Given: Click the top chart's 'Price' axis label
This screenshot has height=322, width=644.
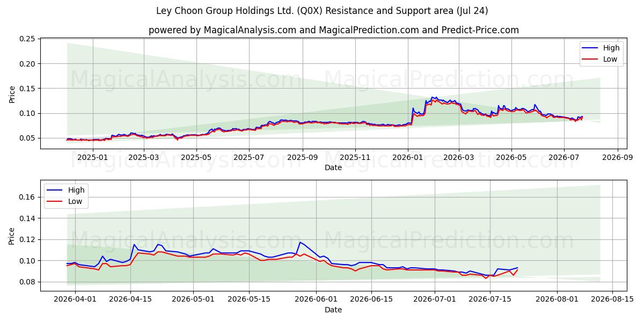Looking at the screenshot, I should 12,93.
